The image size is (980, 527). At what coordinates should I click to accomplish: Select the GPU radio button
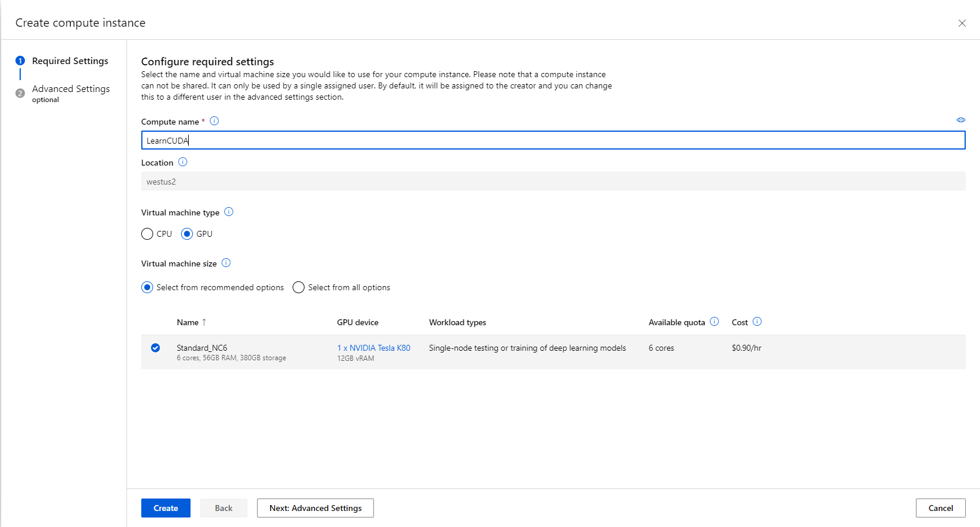187,234
